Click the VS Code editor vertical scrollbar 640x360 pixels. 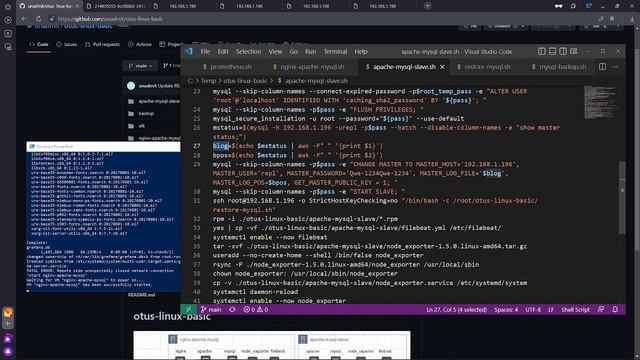coord(622,198)
